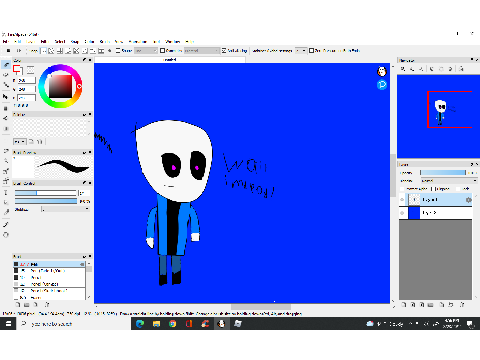Open the dropdown in the Brush Control panel
Viewport: 480px width, 360px height.
65,209
